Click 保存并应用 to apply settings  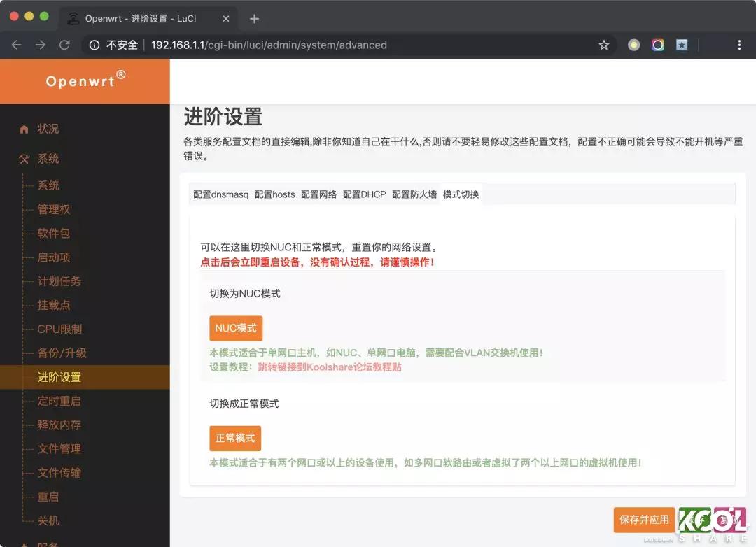click(x=643, y=520)
